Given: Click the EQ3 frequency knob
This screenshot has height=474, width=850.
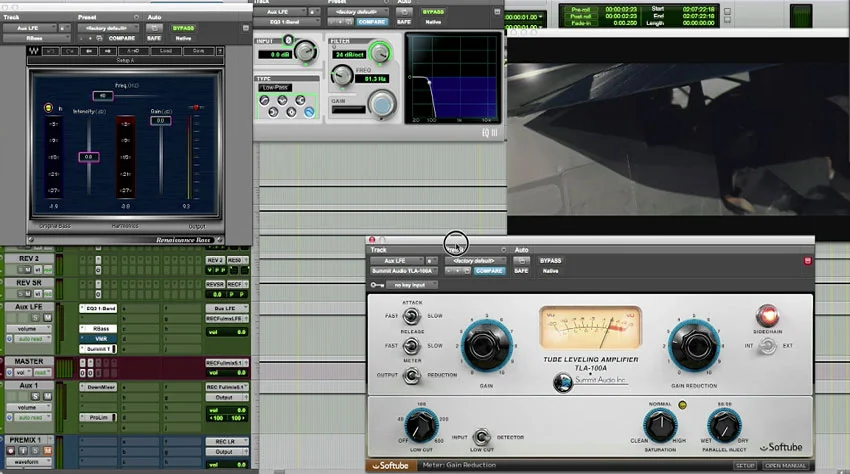Looking at the screenshot, I should pos(342,75).
